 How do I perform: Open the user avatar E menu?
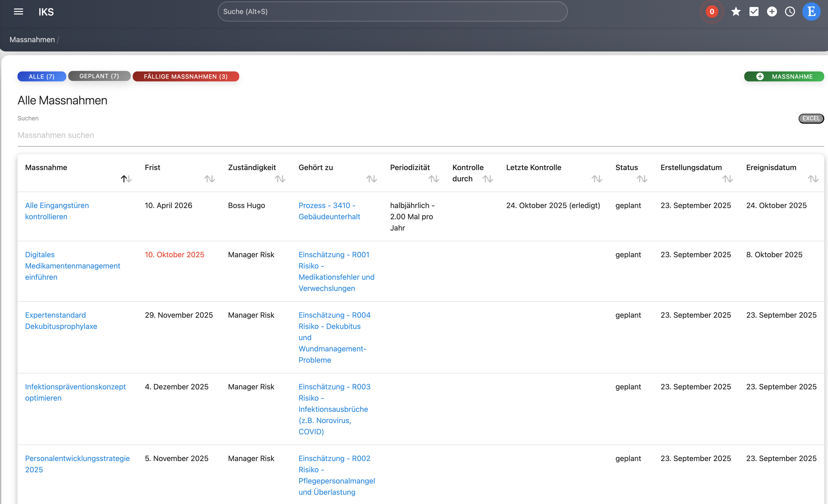(x=811, y=12)
